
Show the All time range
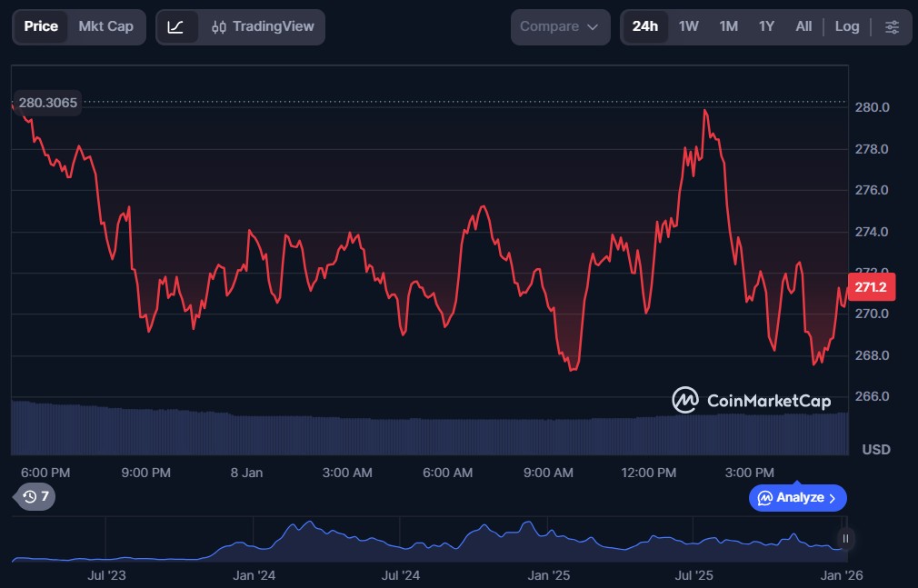tap(803, 26)
